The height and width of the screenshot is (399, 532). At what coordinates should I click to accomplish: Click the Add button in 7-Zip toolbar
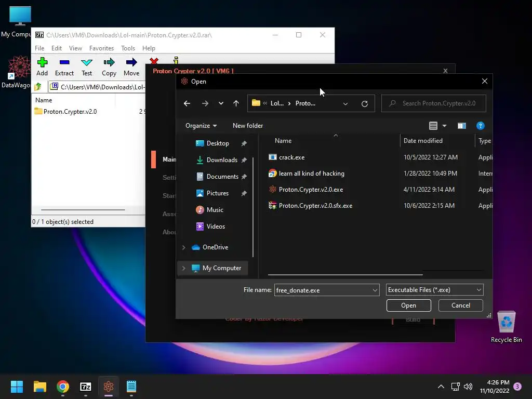[42, 66]
